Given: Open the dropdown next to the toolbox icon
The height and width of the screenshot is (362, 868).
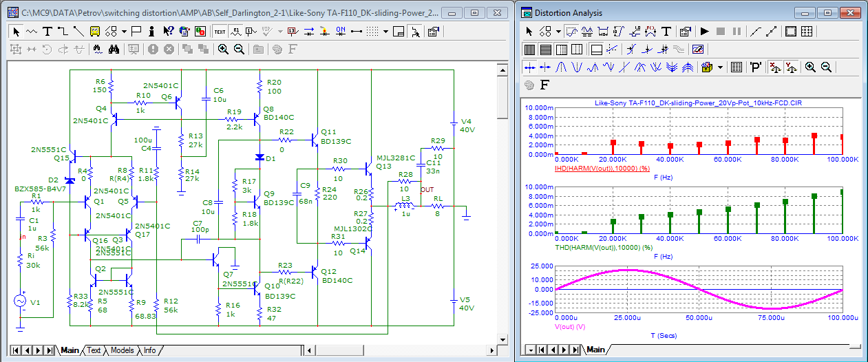Looking at the screenshot, I should 720,67.
